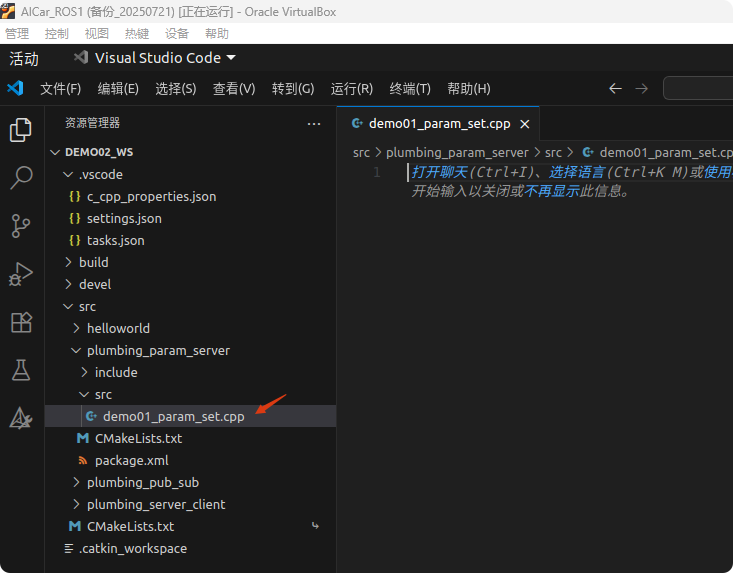
Task: Open the 文件(F) menu
Action: (x=60, y=88)
